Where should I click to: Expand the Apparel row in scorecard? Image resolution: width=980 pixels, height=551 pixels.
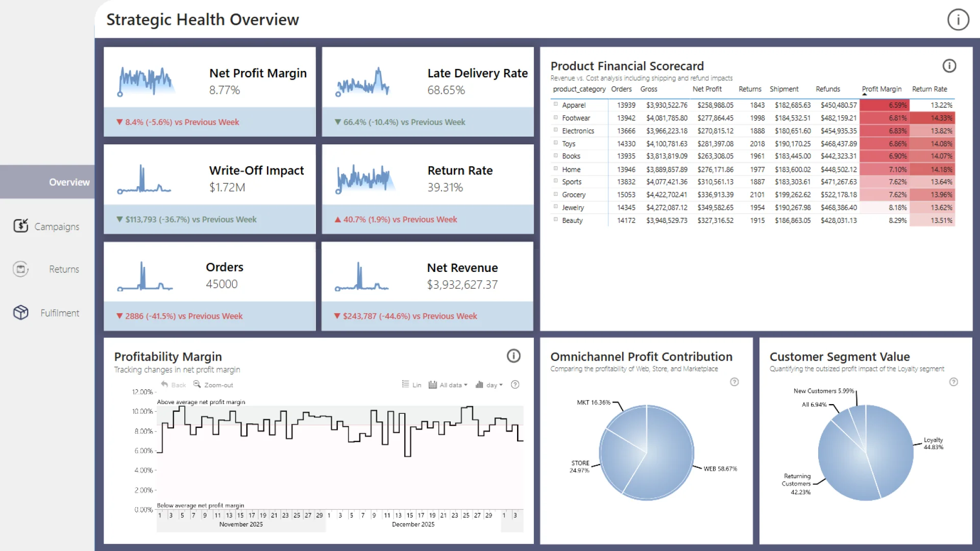coord(556,105)
